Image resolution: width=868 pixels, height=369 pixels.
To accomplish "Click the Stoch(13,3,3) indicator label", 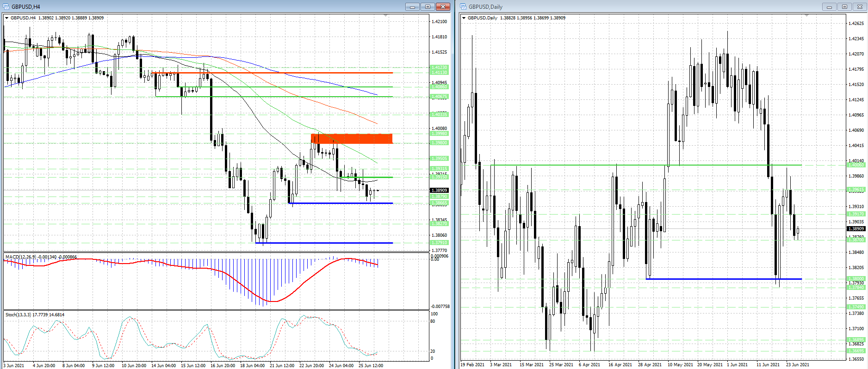I will point(35,314).
